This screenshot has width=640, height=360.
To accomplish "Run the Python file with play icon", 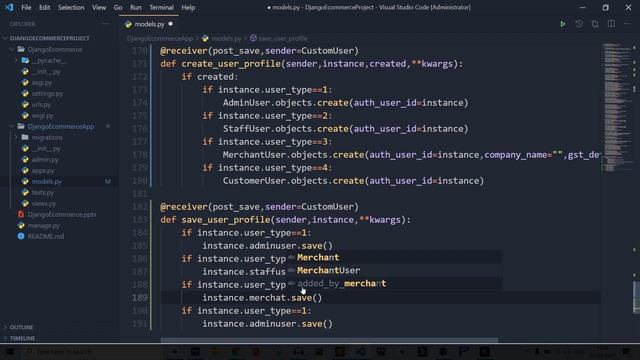I will (x=562, y=24).
